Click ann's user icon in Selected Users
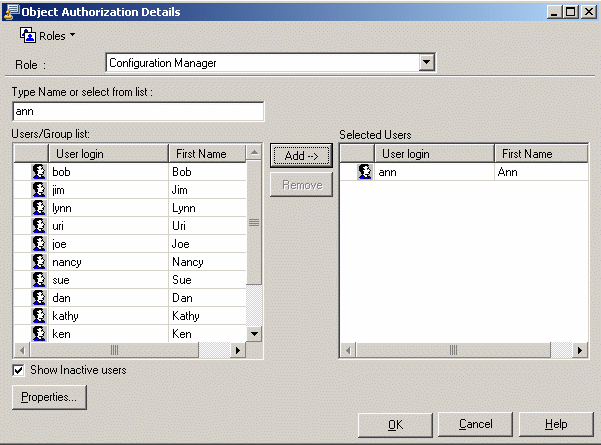Screen dimensions: 601x445 (365, 172)
